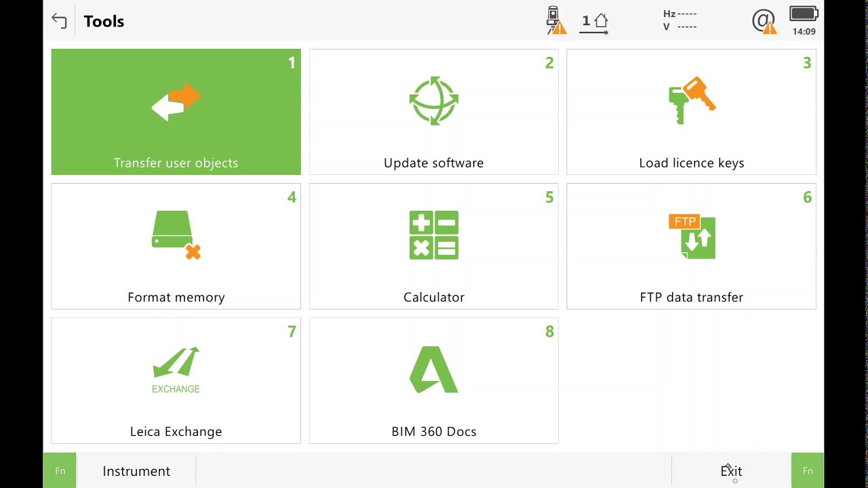Go back using the return arrow
Viewport: 868px width, 488px height.
point(59,21)
